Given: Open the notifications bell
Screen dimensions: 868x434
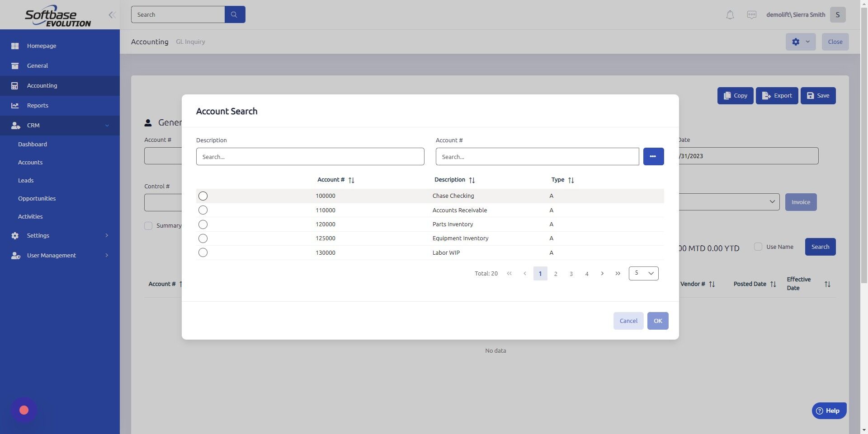Looking at the screenshot, I should point(730,15).
